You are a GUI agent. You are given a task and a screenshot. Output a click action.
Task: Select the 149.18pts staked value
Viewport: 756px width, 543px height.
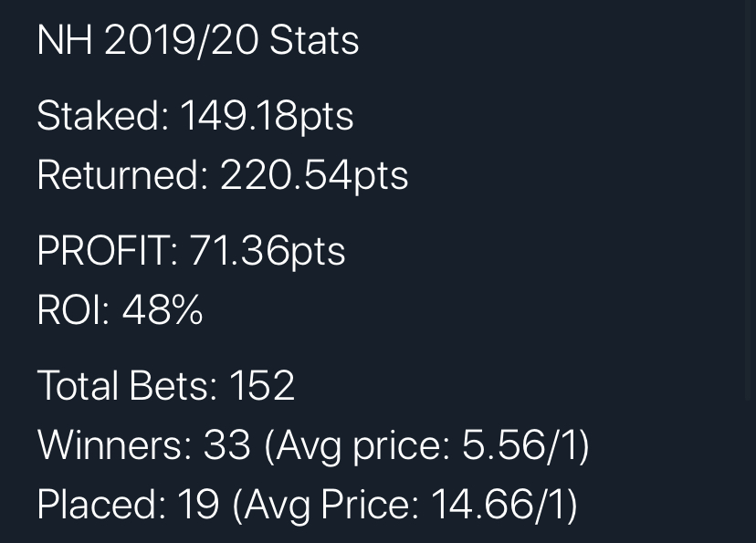click(266, 116)
